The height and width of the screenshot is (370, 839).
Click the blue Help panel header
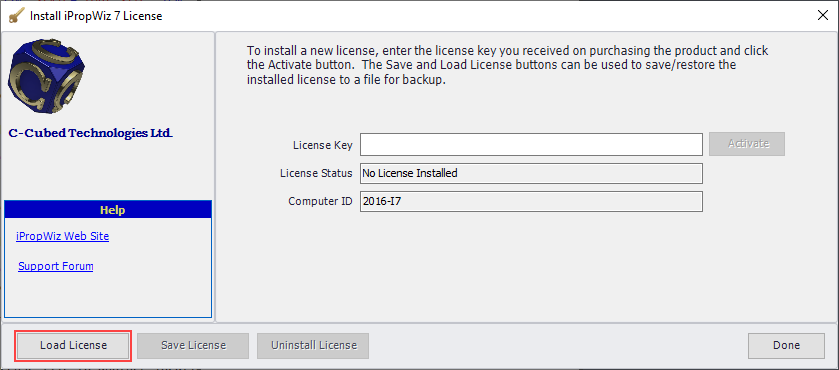(x=108, y=209)
